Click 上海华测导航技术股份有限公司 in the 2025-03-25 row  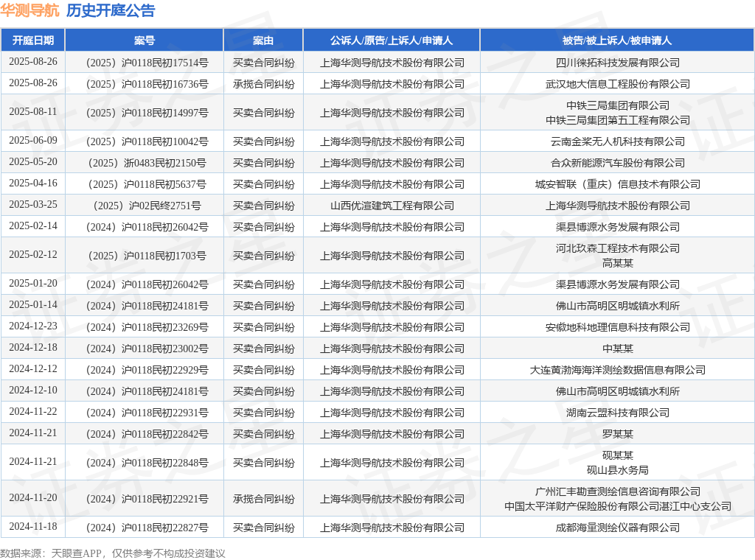pyautogui.click(x=618, y=206)
